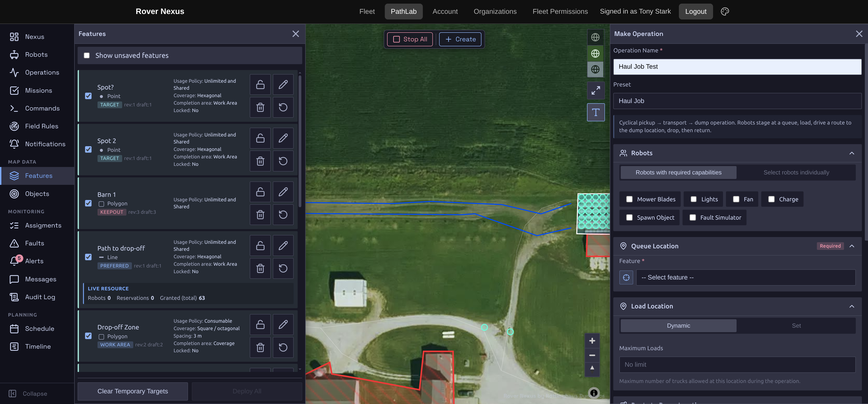The height and width of the screenshot is (404, 868).
Task: Revert the Barn 1 feature
Action: point(283,215)
